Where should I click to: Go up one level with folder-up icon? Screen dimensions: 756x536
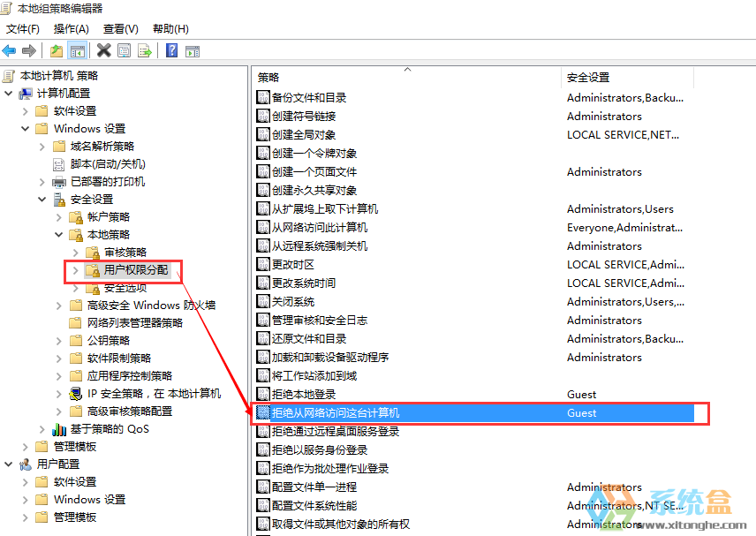(57, 50)
